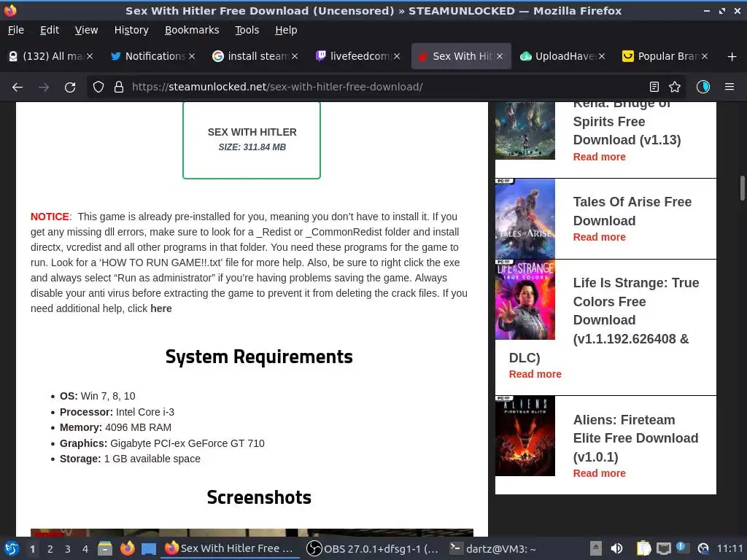Click the removable media eject tray icon

coord(596,548)
